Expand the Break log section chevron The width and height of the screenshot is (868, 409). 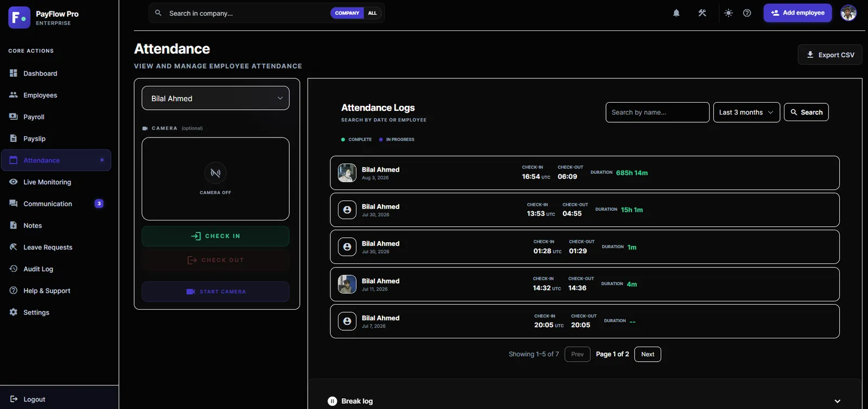point(838,401)
